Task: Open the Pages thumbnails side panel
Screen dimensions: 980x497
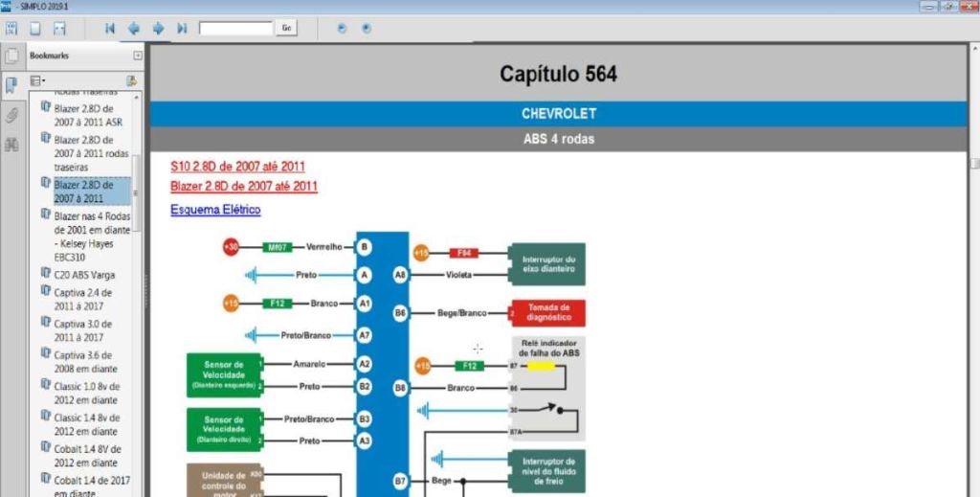Action: coord(11,56)
